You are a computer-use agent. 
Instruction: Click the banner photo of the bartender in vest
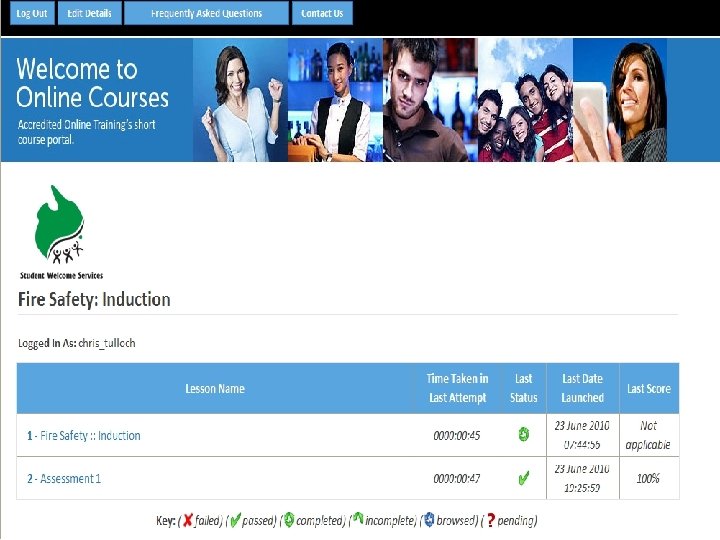point(335,100)
